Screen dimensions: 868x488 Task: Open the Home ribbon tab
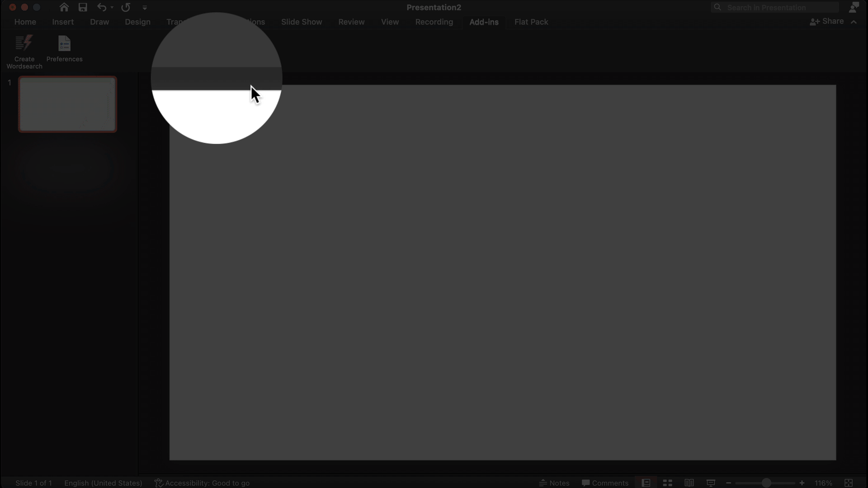(25, 22)
